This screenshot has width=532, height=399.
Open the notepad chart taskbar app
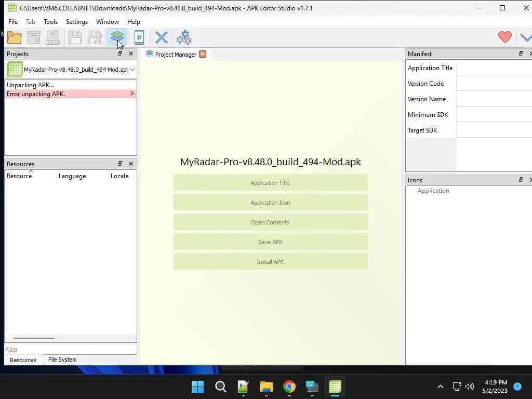click(243, 387)
